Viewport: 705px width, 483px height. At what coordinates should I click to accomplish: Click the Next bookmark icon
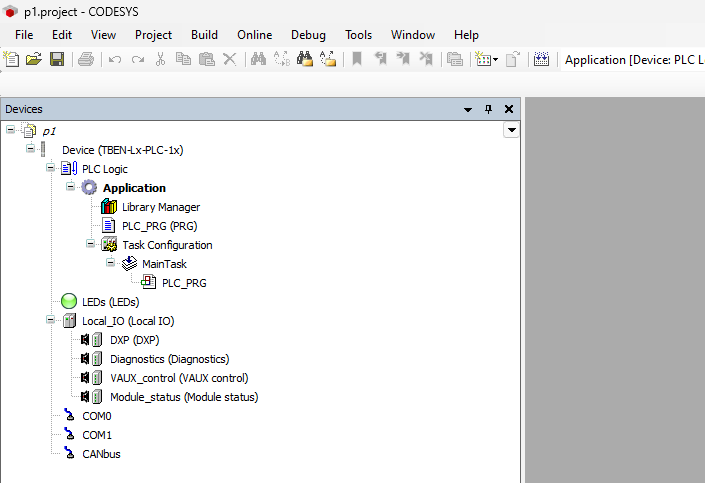click(403, 59)
